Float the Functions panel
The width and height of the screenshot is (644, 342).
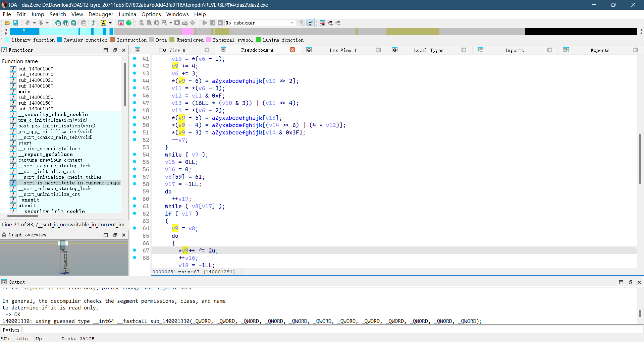[115, 50]
